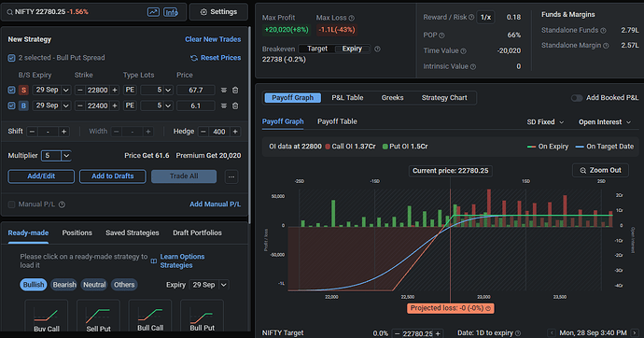Open lots dropdown on 22400 row
The height and width of the screenshot is (338, 644).
click(x=157, y=106)
